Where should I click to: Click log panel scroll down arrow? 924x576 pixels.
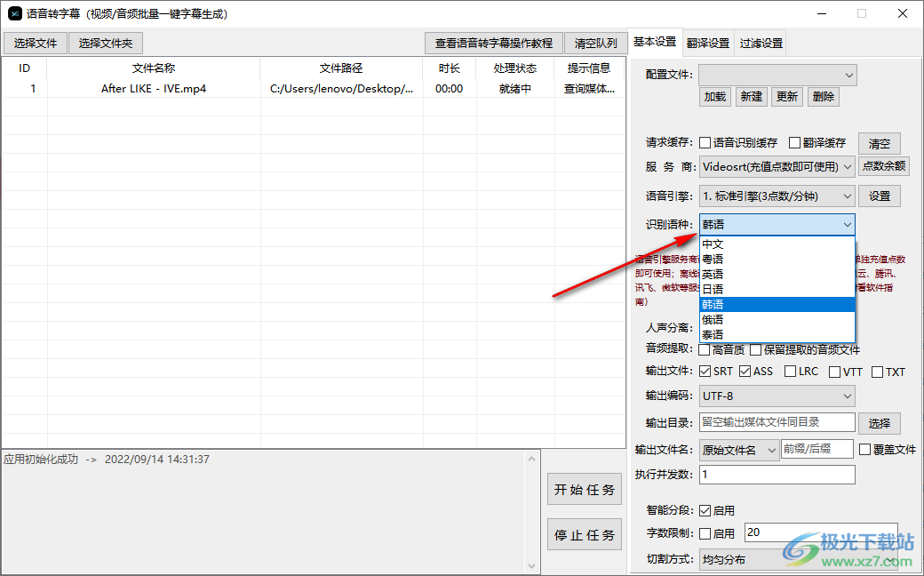[x=531, y=565]
